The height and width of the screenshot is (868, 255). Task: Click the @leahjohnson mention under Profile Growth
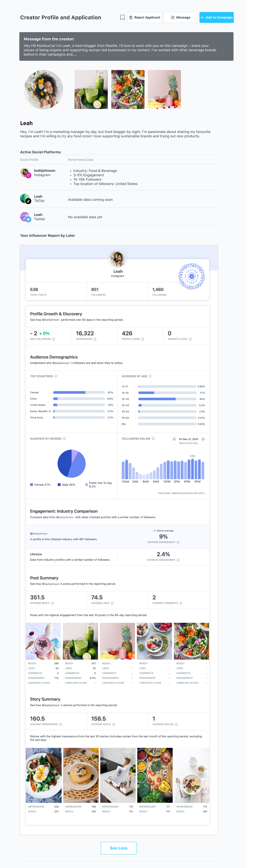pos(50,320)
